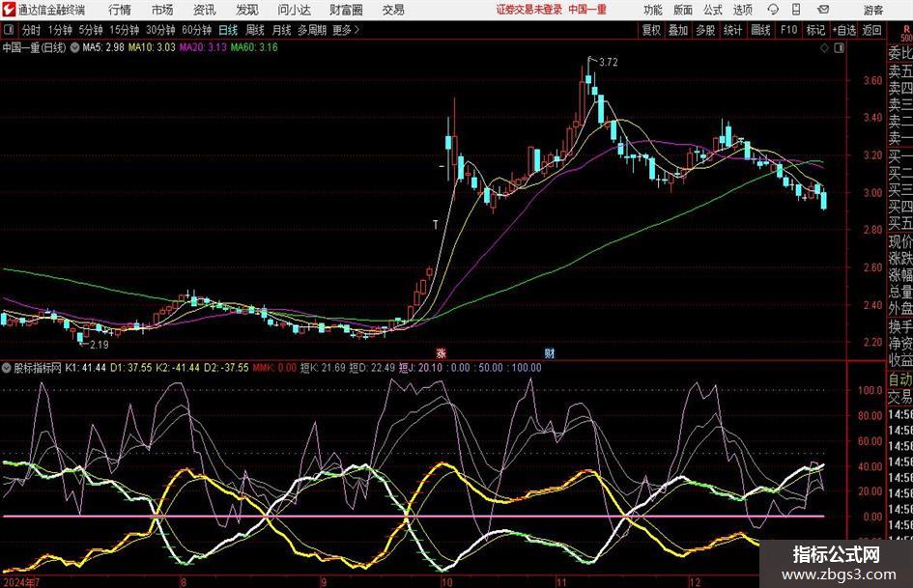913x588 pixels.
Task: Open the 市场 menu
Action: click(162, 10)
